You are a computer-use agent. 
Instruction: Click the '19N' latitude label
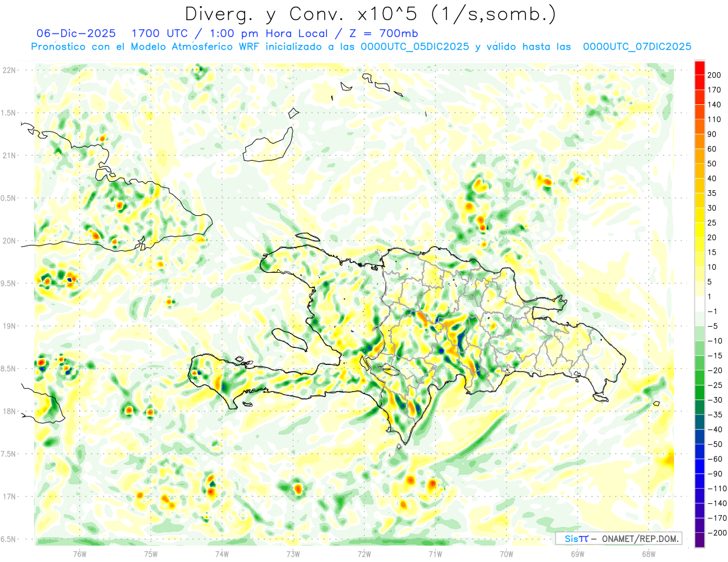(10, 326)
